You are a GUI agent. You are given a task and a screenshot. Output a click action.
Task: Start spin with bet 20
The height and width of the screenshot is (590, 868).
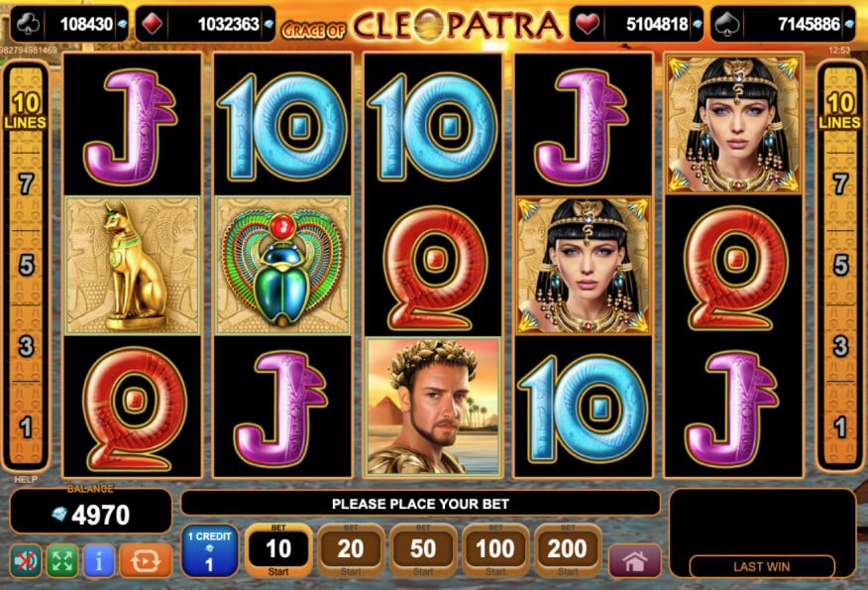(351, 550)
